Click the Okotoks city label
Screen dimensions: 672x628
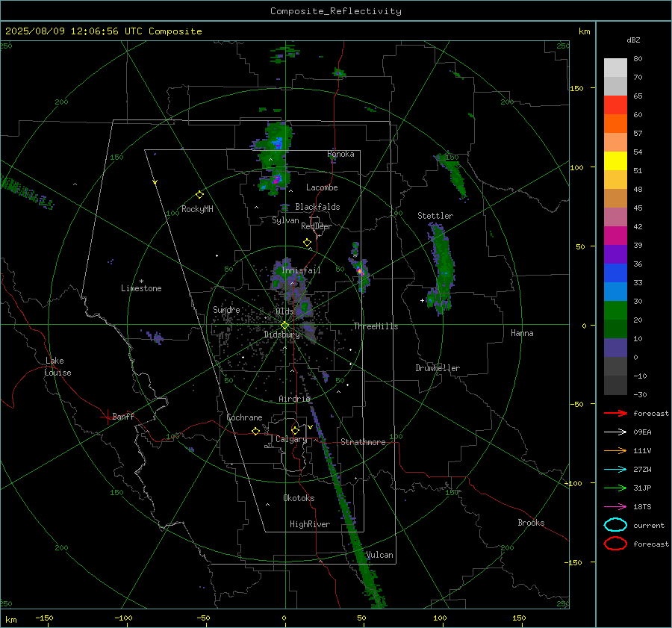point(299,498)
